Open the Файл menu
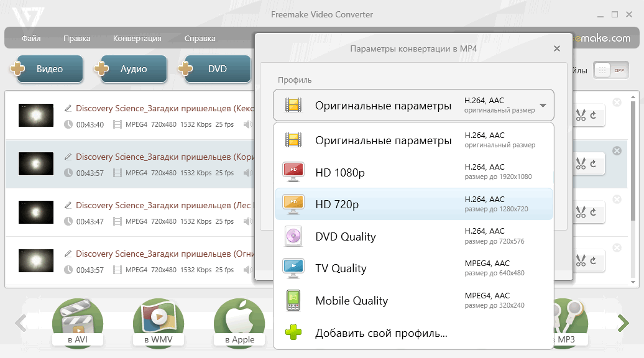The height and width of the screenshot is (358, 644). click(30, 38)
